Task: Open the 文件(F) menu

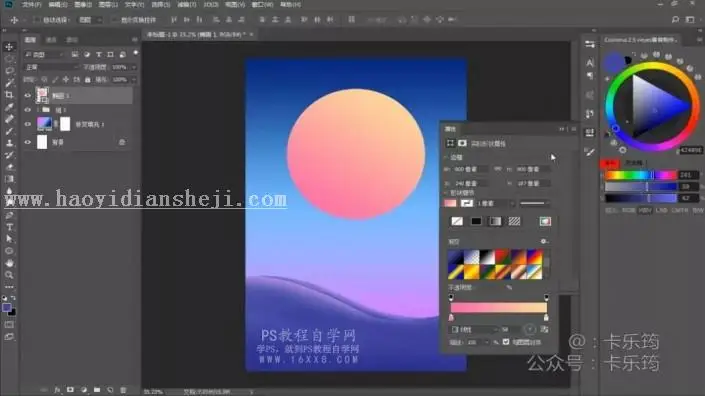Action: click(31, 4)
